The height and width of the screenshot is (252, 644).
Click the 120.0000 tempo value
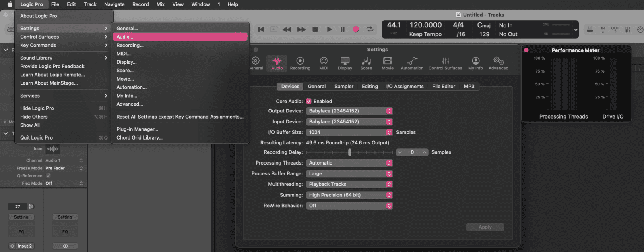[x=425, y=25]
